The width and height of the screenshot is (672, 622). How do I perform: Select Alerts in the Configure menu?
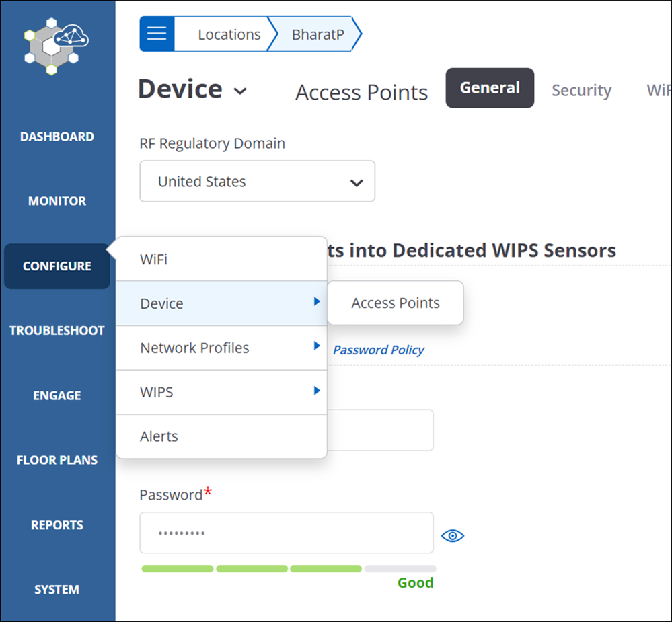(x=159, y=436)
